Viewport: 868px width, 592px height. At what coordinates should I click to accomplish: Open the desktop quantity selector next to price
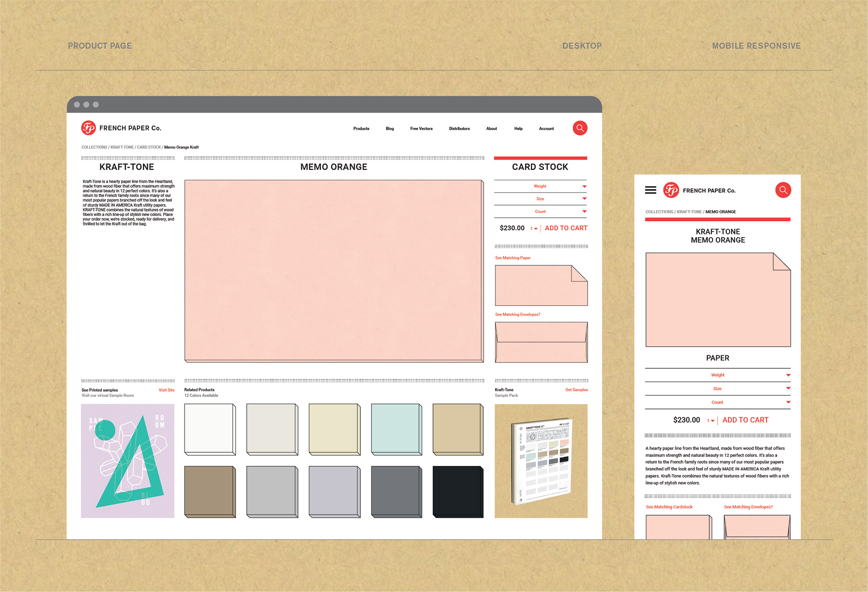(534, 229)
